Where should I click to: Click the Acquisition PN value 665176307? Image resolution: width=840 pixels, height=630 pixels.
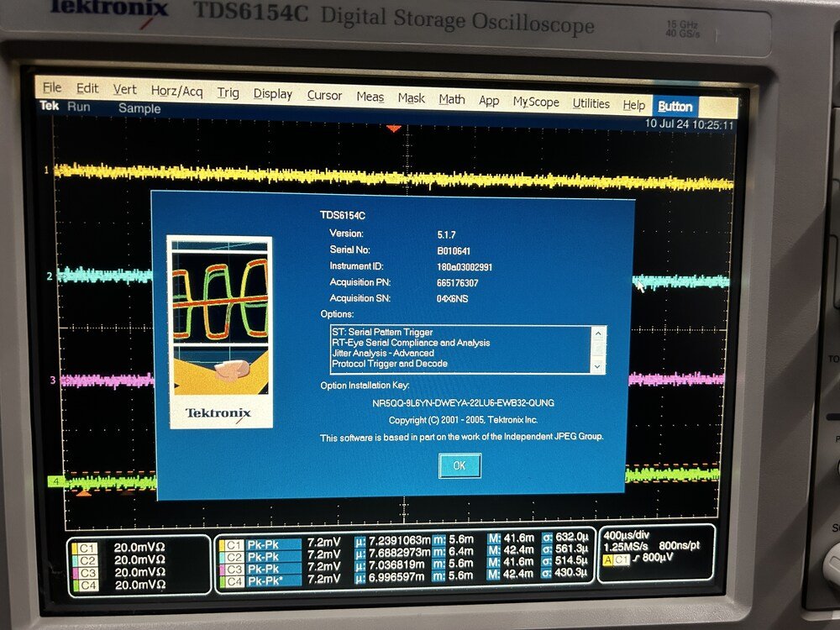pyautogui.click(x=458, y=283)
